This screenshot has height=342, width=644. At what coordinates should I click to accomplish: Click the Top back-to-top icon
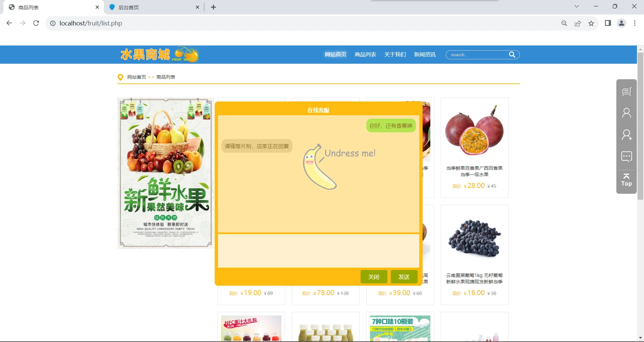[x=626, y=181]
